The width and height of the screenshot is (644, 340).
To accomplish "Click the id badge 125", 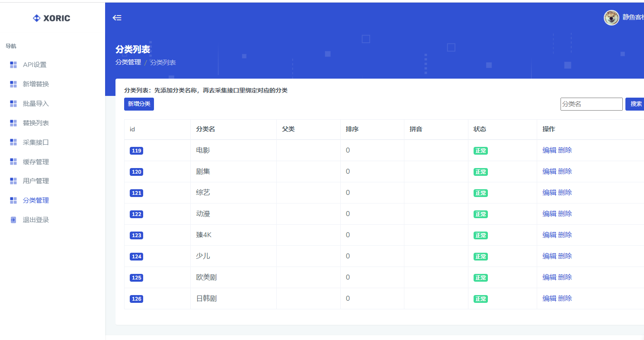I will 136,278.
